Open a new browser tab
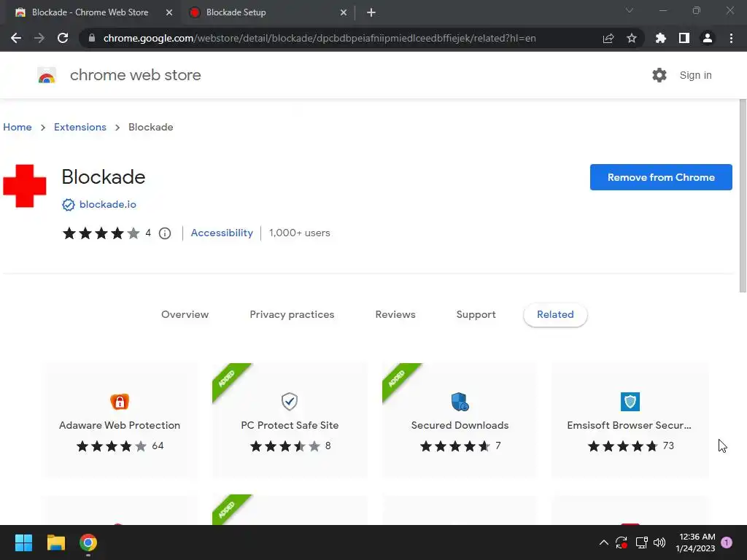 (x=371, y=12)
